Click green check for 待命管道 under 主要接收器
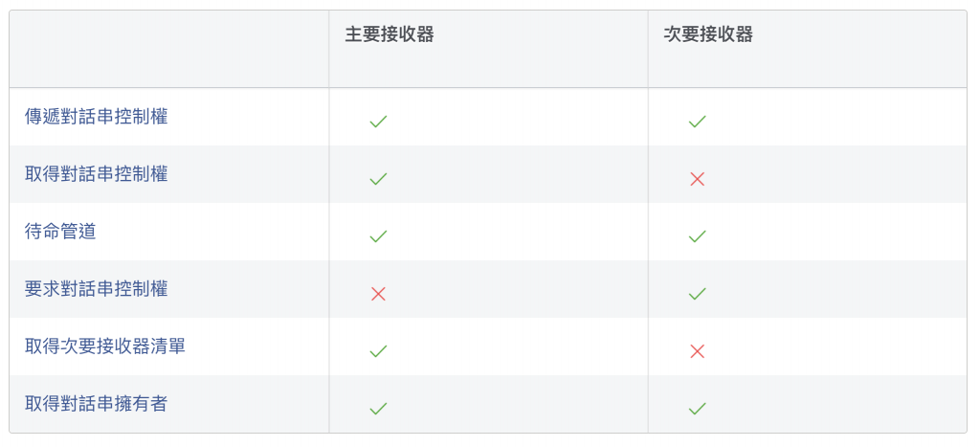The height and width of the screenshot is (447, 980). [378, 236]
